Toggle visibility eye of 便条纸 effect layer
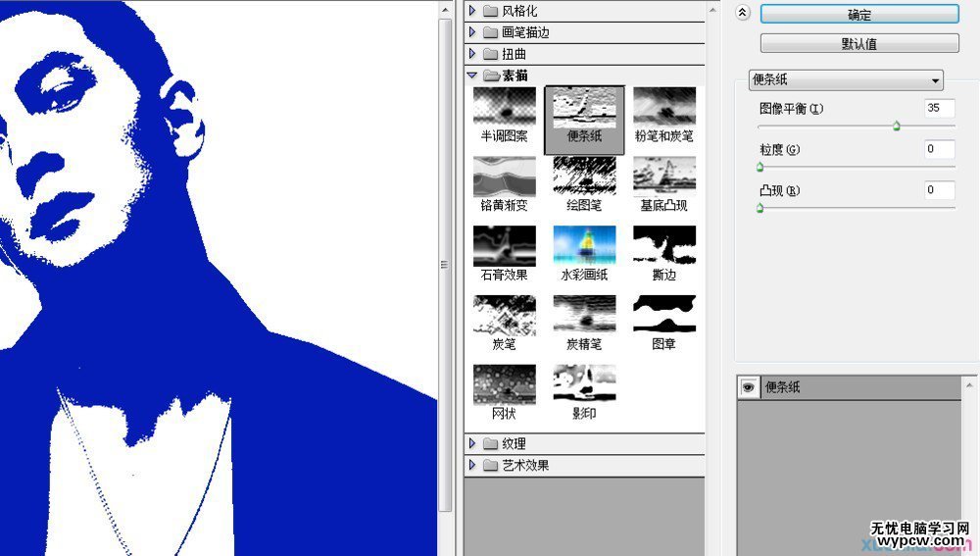Screen dimensions: 980x556 748,387
